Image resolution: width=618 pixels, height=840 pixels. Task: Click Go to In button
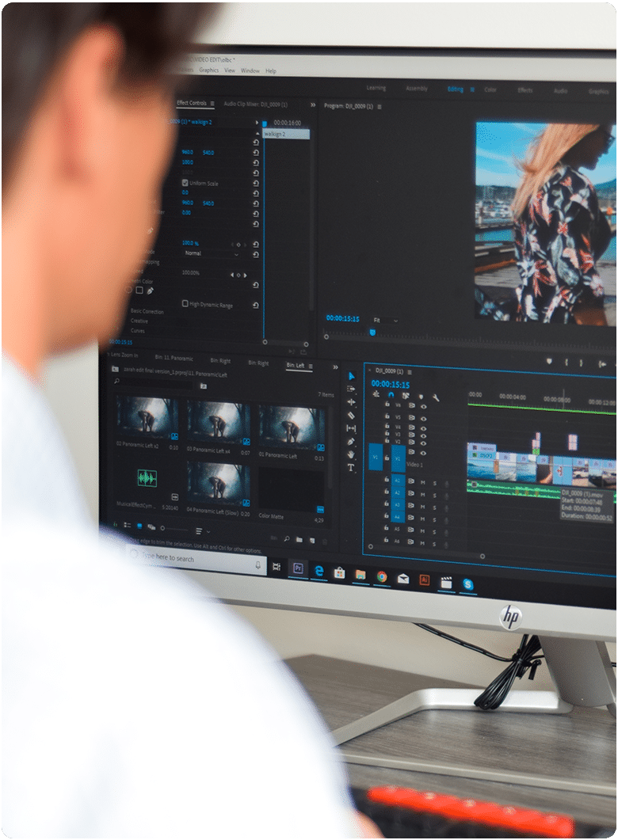602,364
